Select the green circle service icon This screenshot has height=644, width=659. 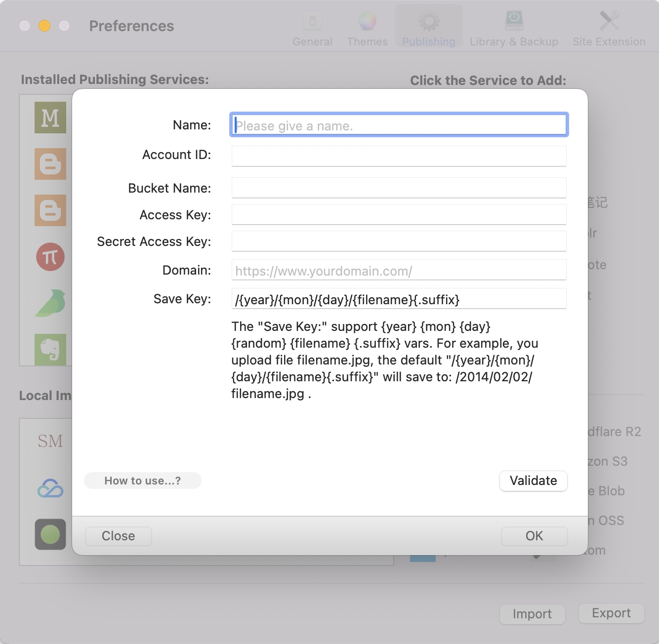pos(50,534)
